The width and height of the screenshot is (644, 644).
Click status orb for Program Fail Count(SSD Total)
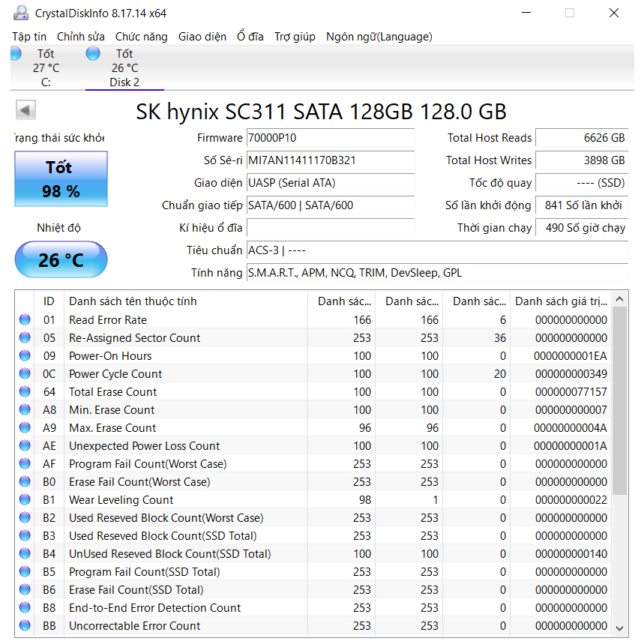(x=25, y=572)
